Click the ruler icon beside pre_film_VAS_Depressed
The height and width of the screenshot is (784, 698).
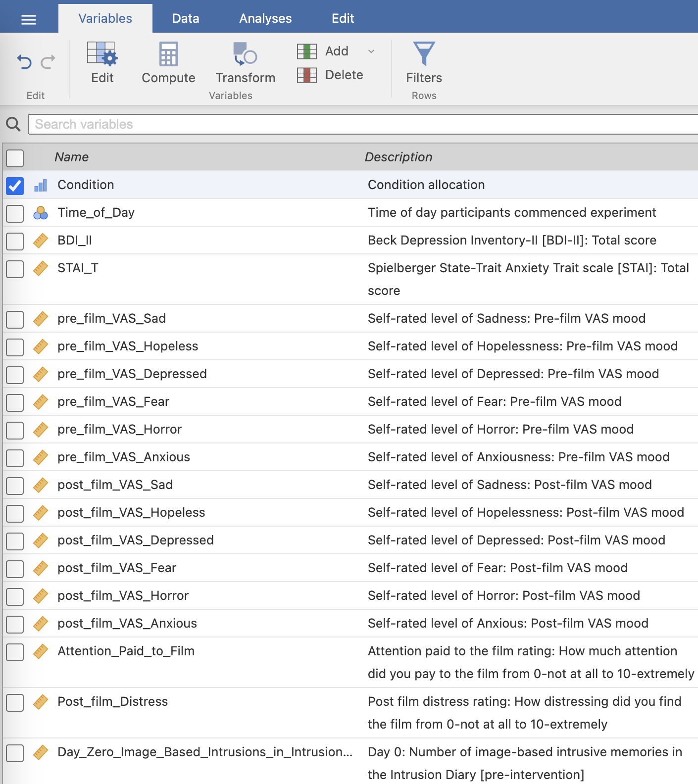(x=41, y=374)
